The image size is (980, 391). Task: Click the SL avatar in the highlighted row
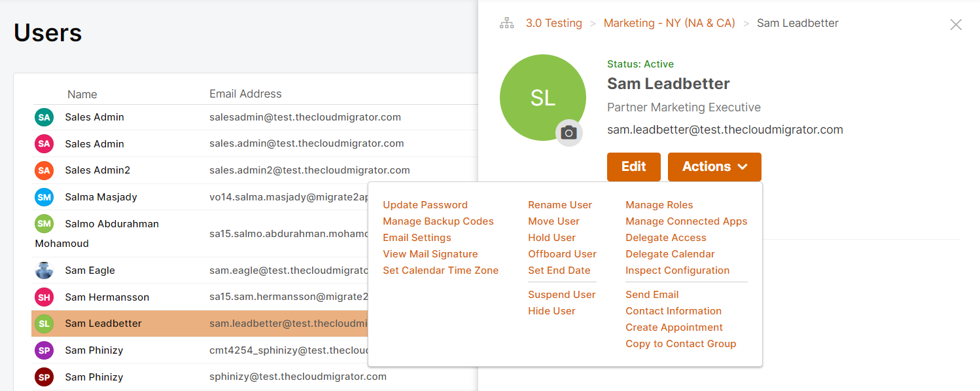pyautogui.click(x=44, y=324)
